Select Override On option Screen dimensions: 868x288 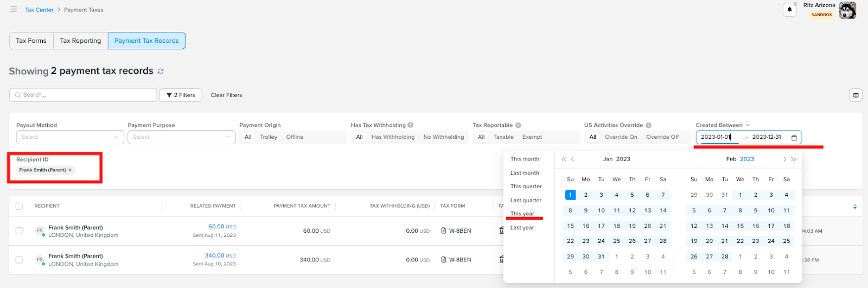[x=621, y=137]
